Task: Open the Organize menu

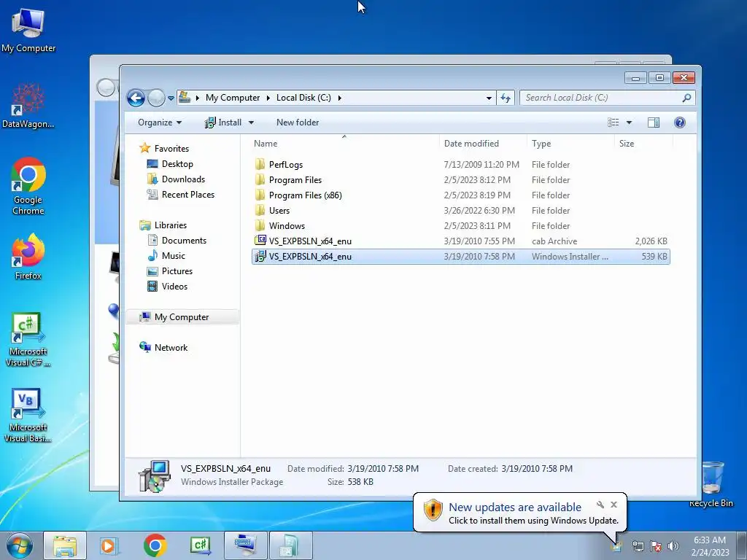Action: click(x=160, y=122)
